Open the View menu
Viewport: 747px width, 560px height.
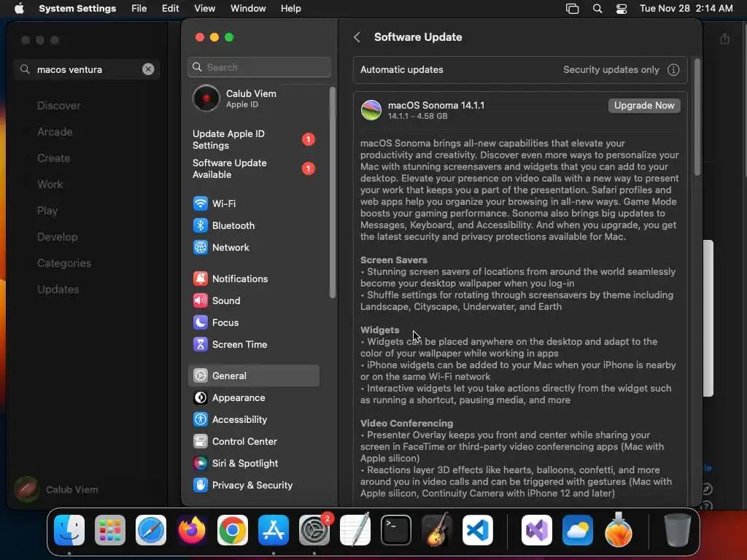click(x=205, y=9)
